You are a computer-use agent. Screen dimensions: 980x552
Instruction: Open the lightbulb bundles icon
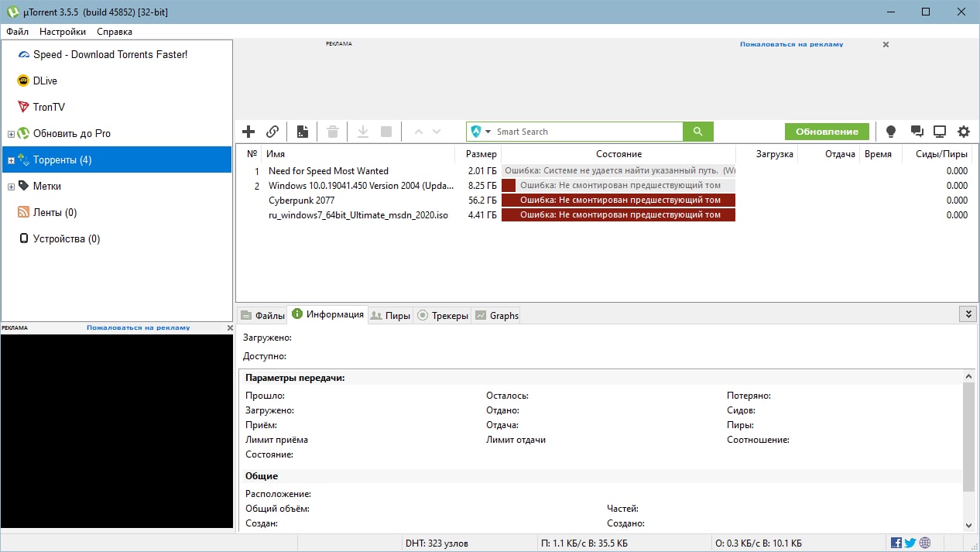pyautogui.click(x=891, y=132)
